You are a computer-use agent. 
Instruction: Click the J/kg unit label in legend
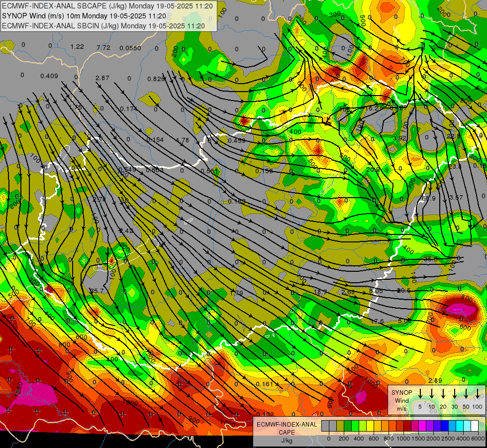click(x=287, y=441)
